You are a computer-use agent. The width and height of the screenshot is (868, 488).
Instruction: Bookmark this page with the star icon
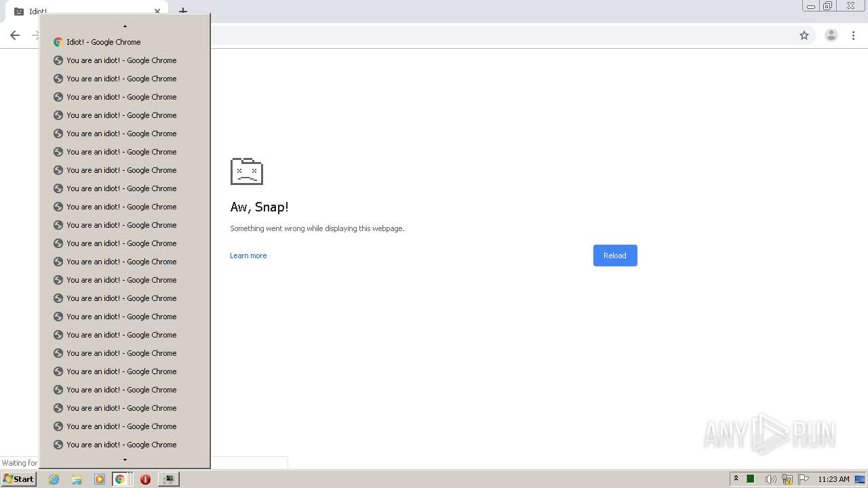click(x=804, y=35)
